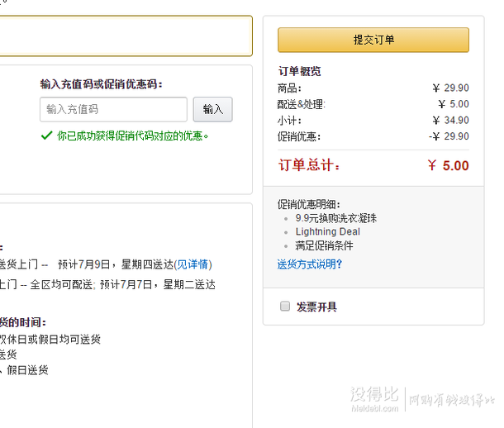This screenshot has height=428, width=504.
Task: Select 双休日或假日均可送货 delivery time option
Action: [x=50, y=339]
